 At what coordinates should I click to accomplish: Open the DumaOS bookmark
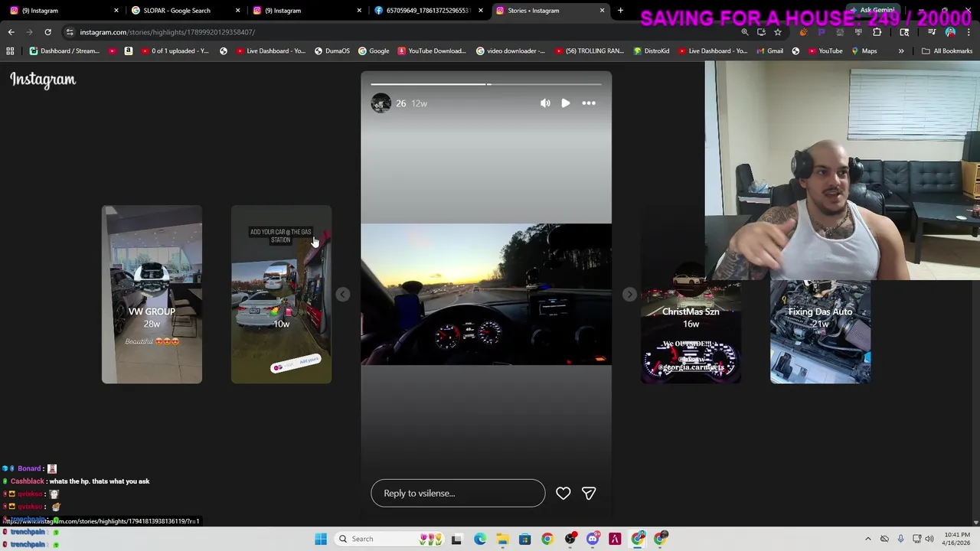pos(332,51)
